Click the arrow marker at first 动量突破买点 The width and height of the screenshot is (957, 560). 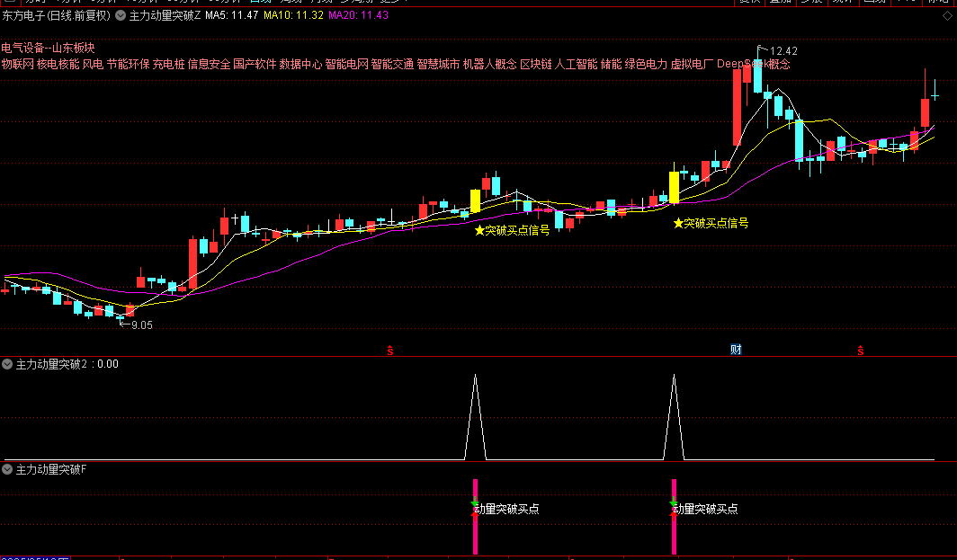[476, 508]
